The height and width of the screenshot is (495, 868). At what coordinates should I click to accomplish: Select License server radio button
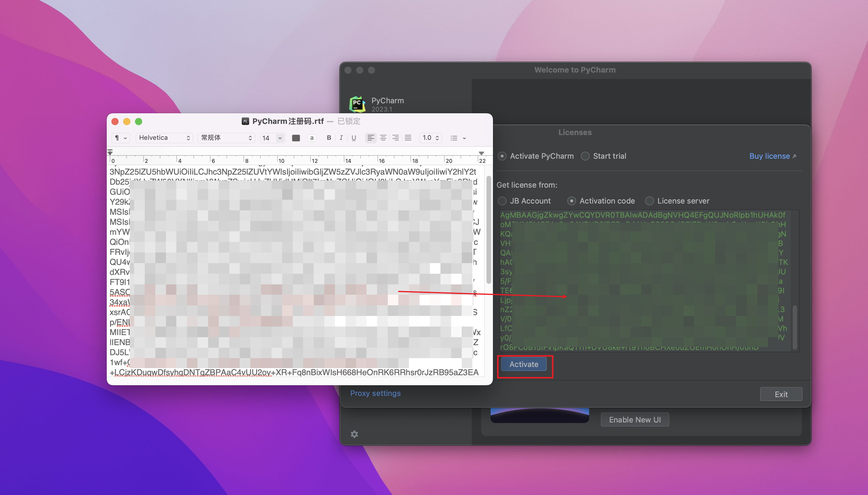[650, 200]
